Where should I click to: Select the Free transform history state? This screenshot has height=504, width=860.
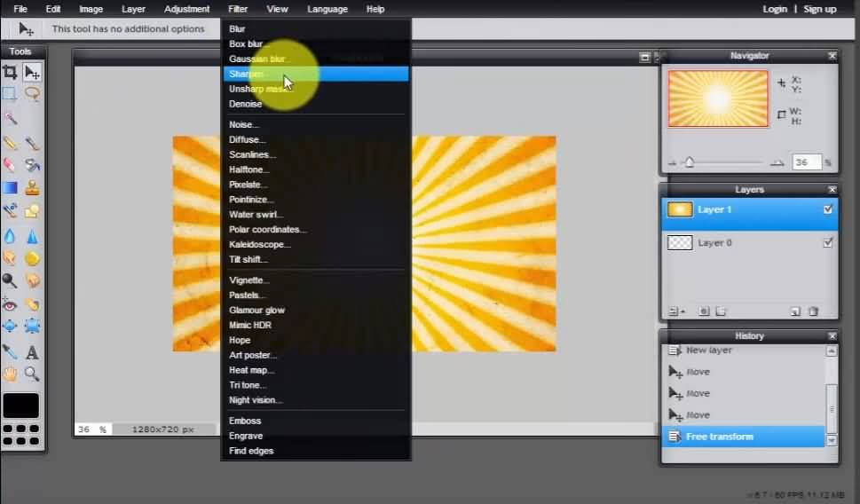coord(743,437)
